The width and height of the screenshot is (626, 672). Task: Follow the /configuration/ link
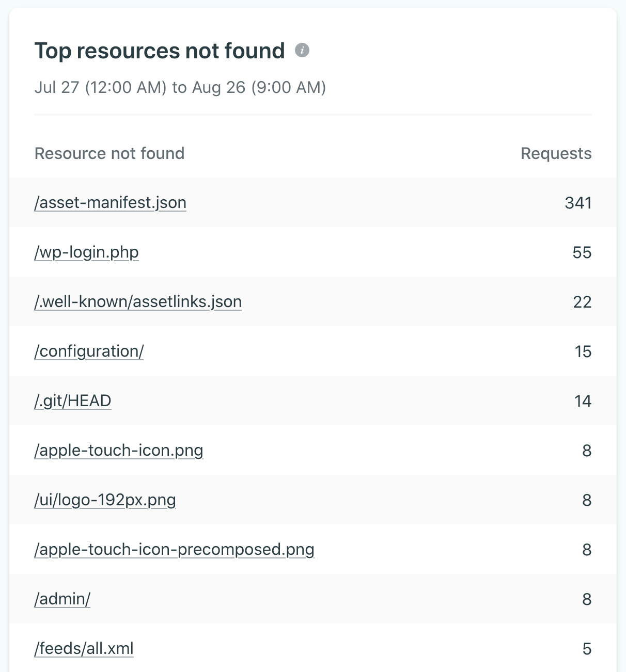[x=89, y=351]
